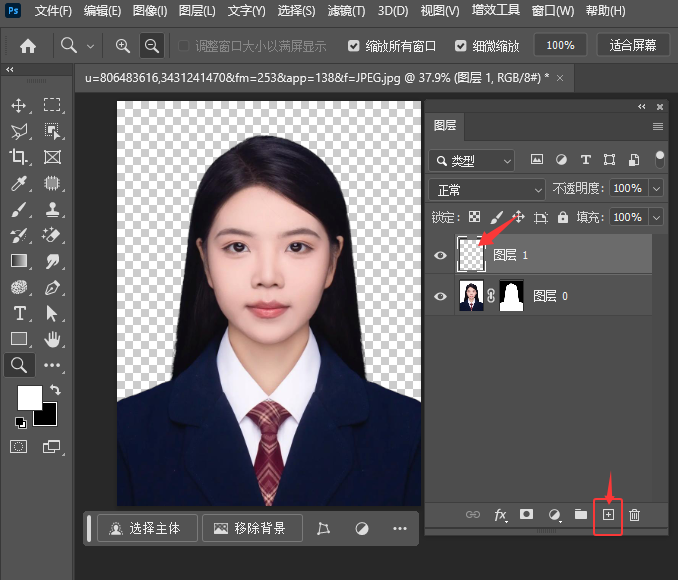The image size is (678, 580).
Task: Open the 滤镜(T) menu
Action: [x=346, y=12]
